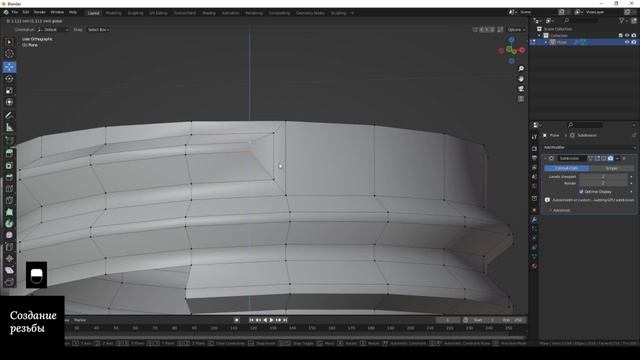Play the timeline animation
The height and width of the screenshot is (360, 640).
pos(271,320)
